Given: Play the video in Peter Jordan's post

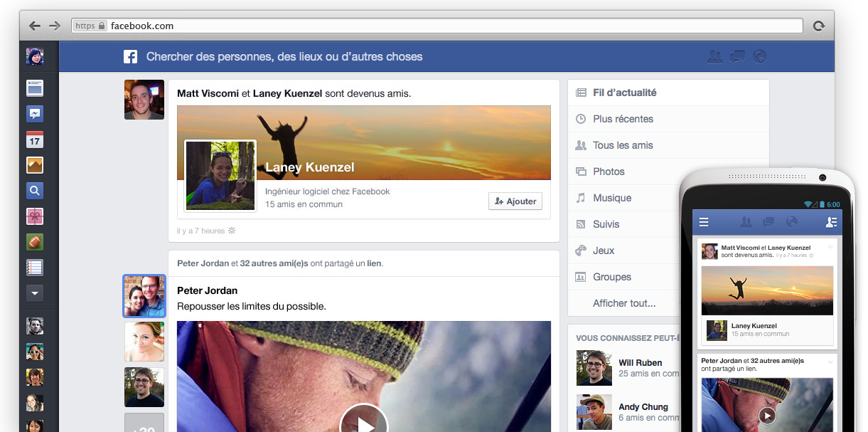Looking at the screenshot, I should click(363, 422).
